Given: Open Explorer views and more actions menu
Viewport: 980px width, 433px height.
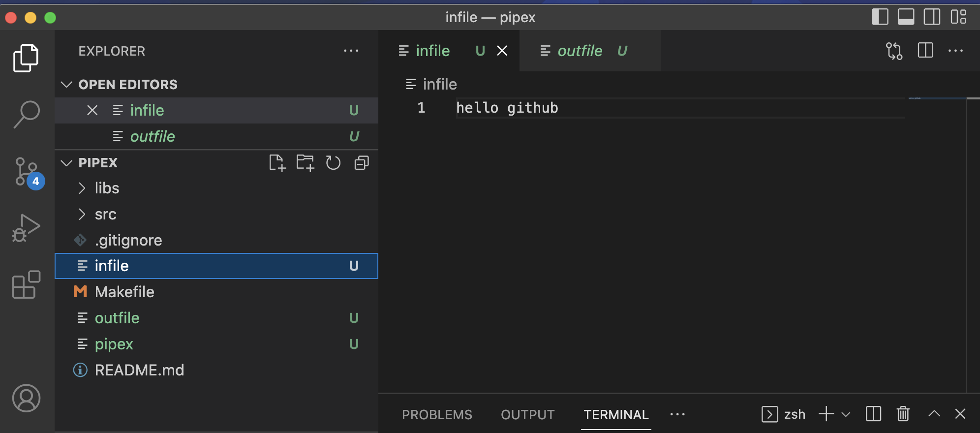Looking at the screenshot, I should [351, 51].
